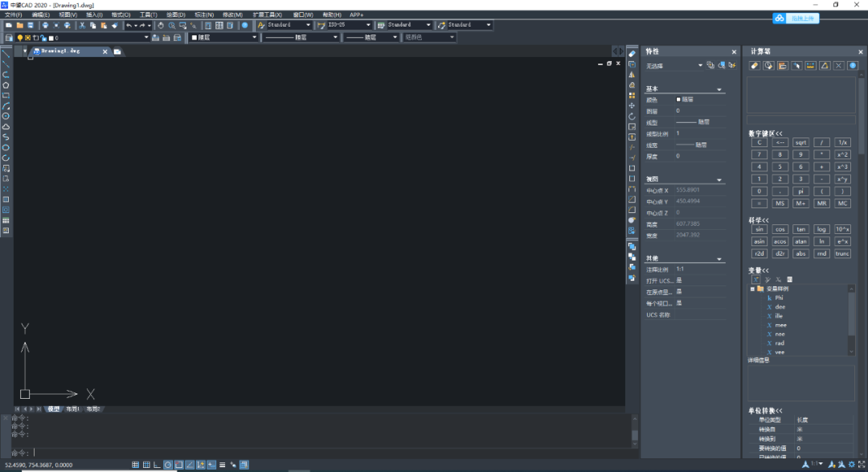This screenshot has height=472, width=868.
Task: Open the 格式(O) menu
Action: 121,15
